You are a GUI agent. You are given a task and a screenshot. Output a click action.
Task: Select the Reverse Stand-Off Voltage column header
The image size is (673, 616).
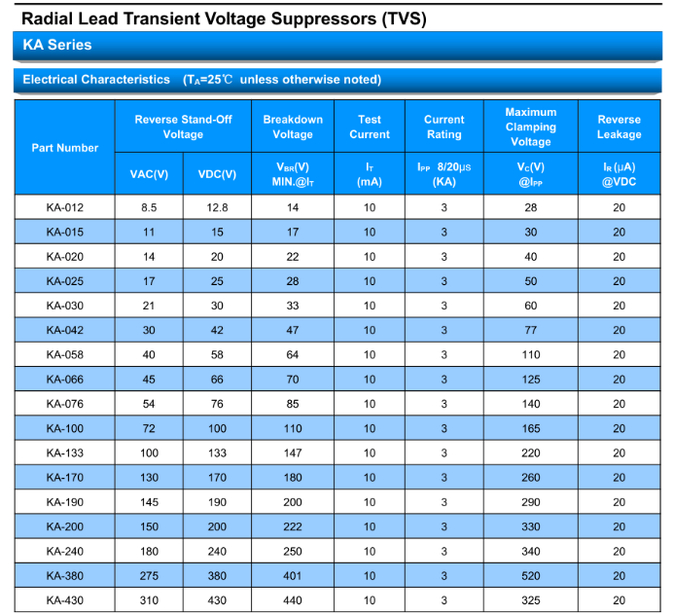183,127
